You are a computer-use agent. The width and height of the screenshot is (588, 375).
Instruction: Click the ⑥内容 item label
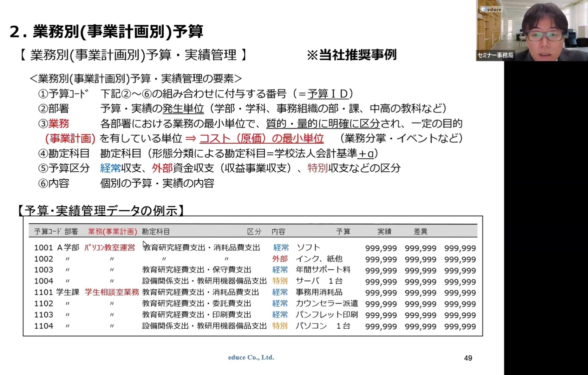pyautogui.click(x=53, y=183)
